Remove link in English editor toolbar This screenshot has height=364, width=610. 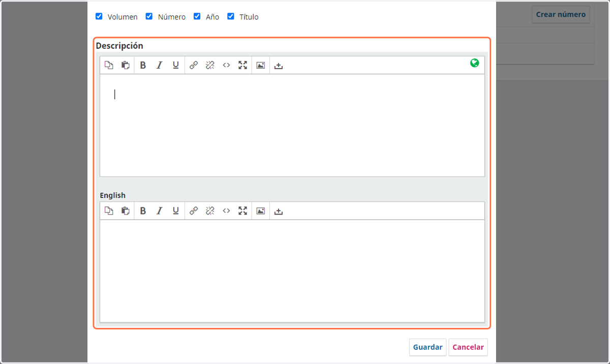point(210,210)
